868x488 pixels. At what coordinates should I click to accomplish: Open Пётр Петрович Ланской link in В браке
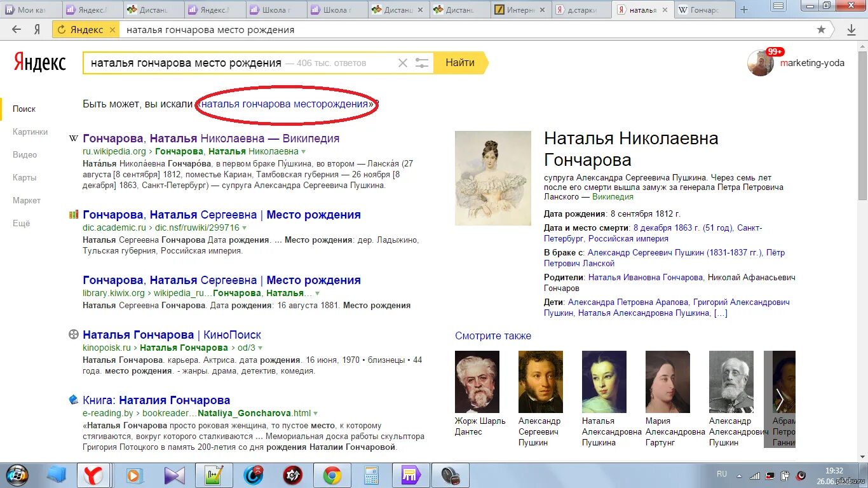coord(664,258)
